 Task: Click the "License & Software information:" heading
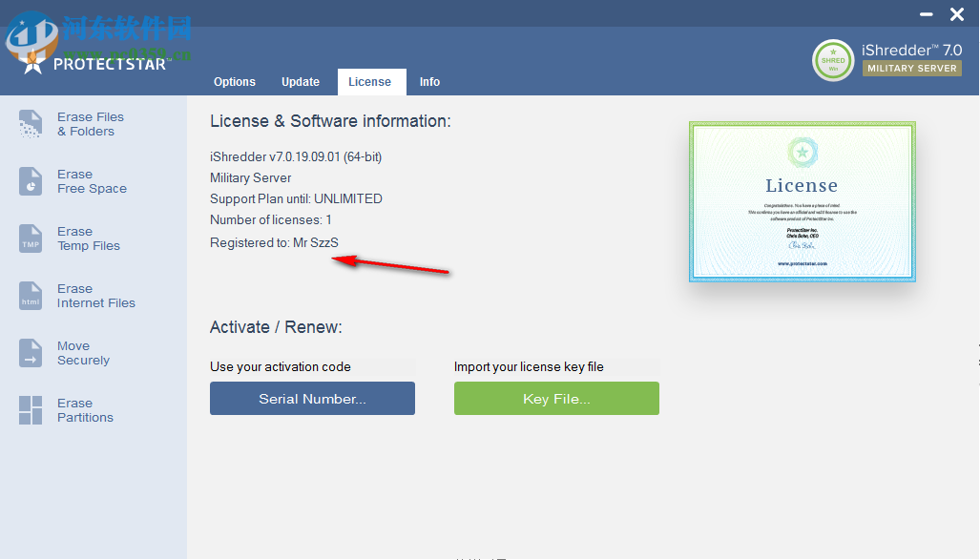[330, 121]
